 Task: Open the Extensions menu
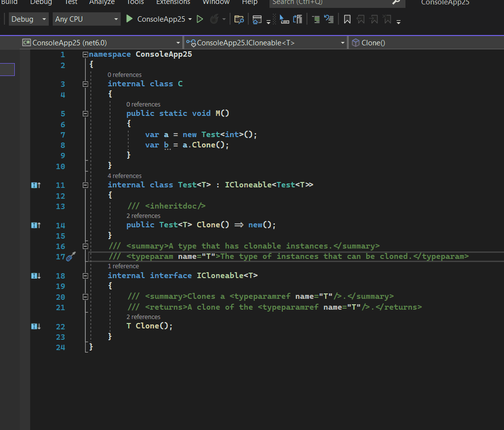173,2
